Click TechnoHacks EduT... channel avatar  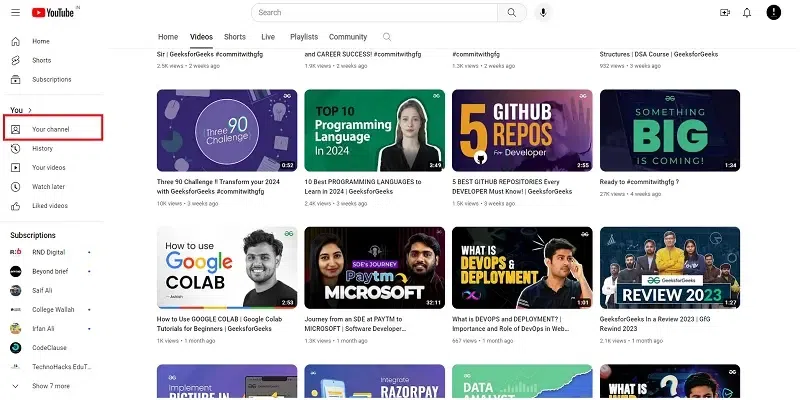coord(16,367)
